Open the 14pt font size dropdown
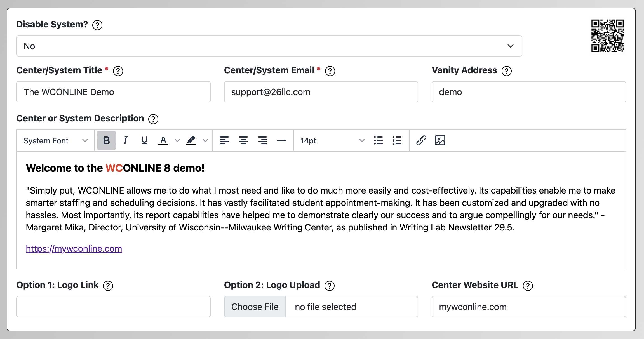Screen dimensions: 644x339 click(x=332, y=140)
